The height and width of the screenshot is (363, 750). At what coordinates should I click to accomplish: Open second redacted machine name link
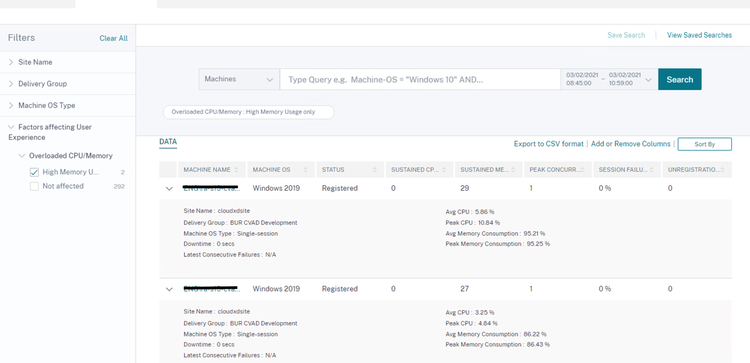[211, 288]
